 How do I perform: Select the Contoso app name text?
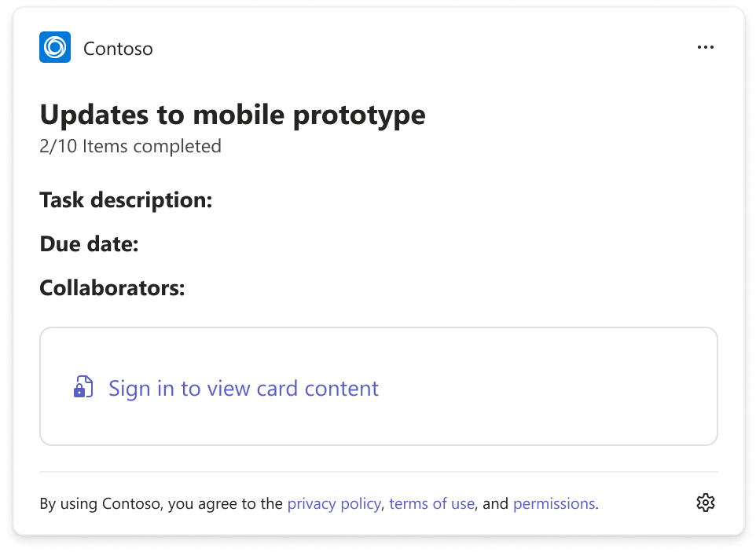118,49
